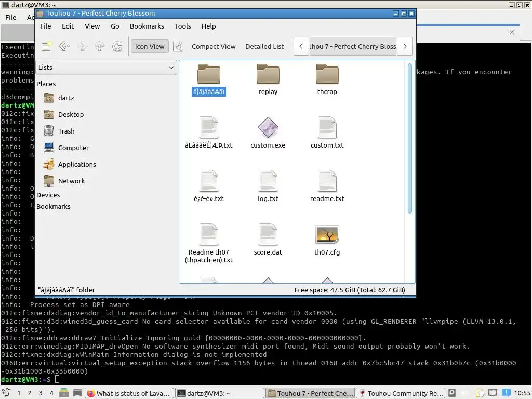The height and width of the screenshot is (399, 532).
Task: Open the Help menu
Action: tap(209, 26)
